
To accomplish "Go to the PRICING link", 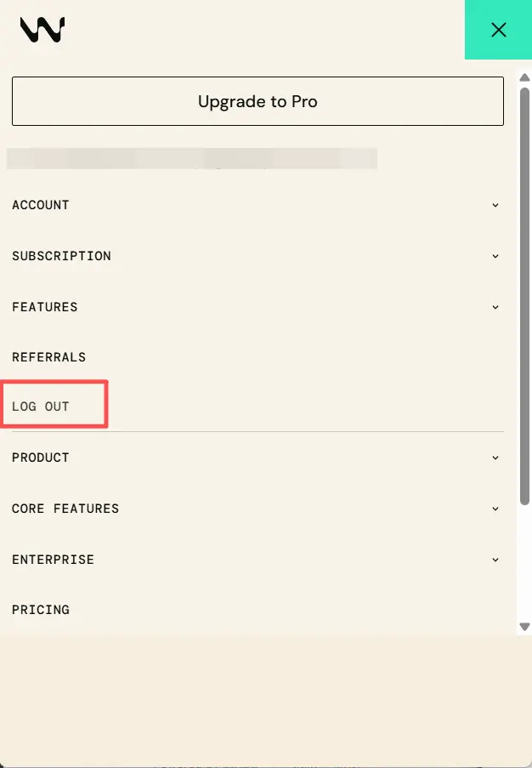I will click(x=41, y=610).
